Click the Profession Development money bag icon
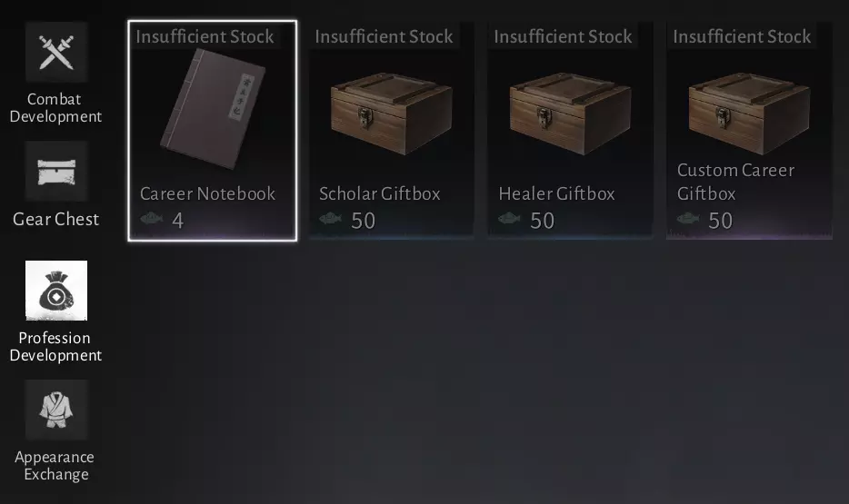The image size is (849, 504). 56,291
